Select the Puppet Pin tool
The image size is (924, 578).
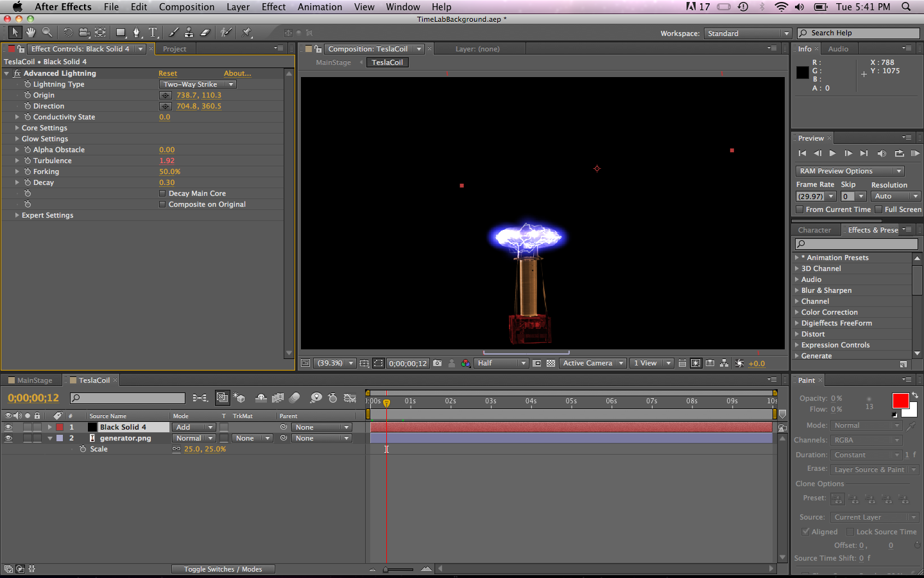[247, 32]
